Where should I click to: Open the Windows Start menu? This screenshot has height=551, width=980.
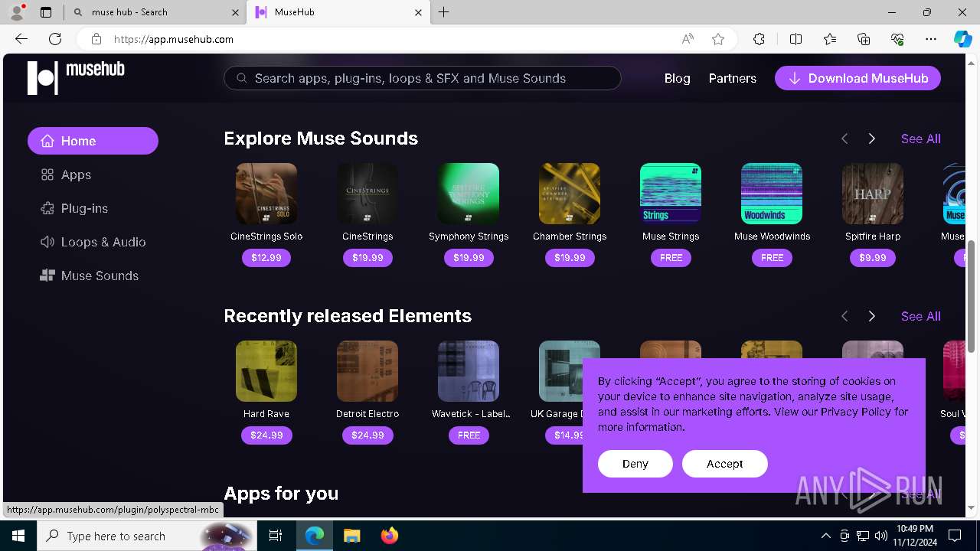click(x=18, y=536)
